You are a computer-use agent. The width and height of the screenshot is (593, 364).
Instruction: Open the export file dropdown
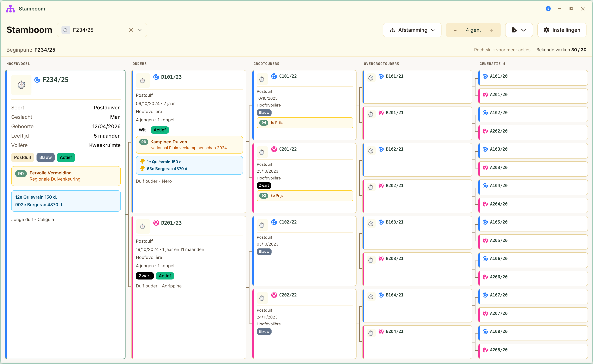point(519,30)
